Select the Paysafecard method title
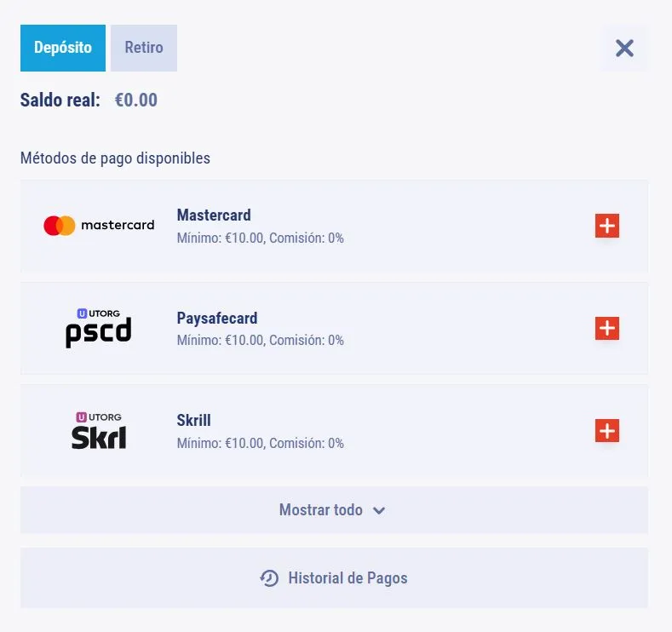The width and height of the screenshot is (672, 632). click(217, 318)
